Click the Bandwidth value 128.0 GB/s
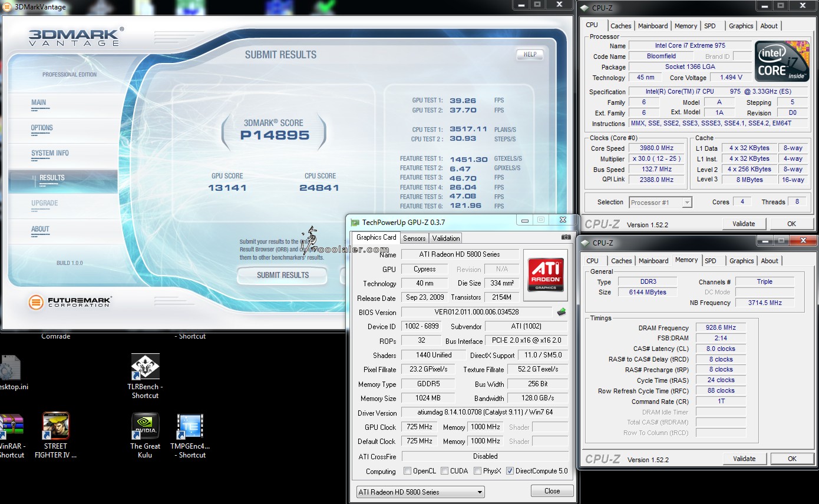Image resolution: width=819 pixels, height=504 pixels. click(537, 399)
